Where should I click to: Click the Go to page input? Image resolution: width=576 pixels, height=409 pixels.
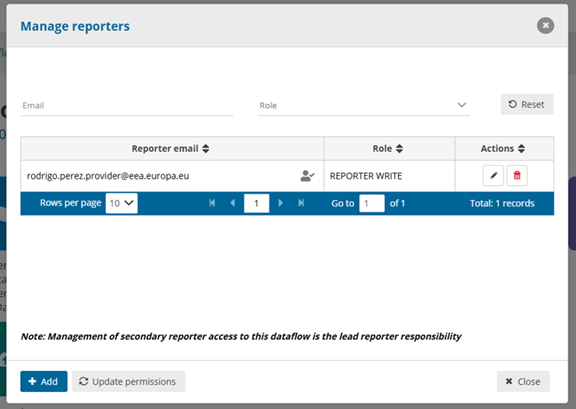pyautogui.click(x=372, y=203)
